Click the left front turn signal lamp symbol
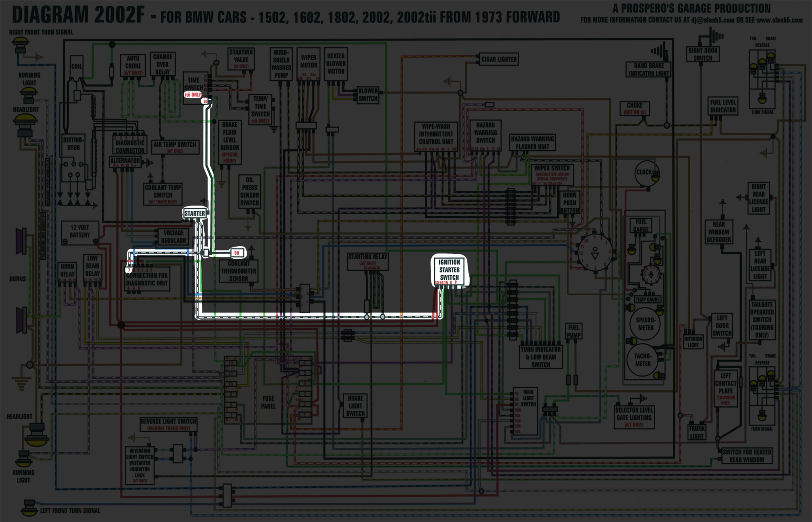 coord(29,508)
